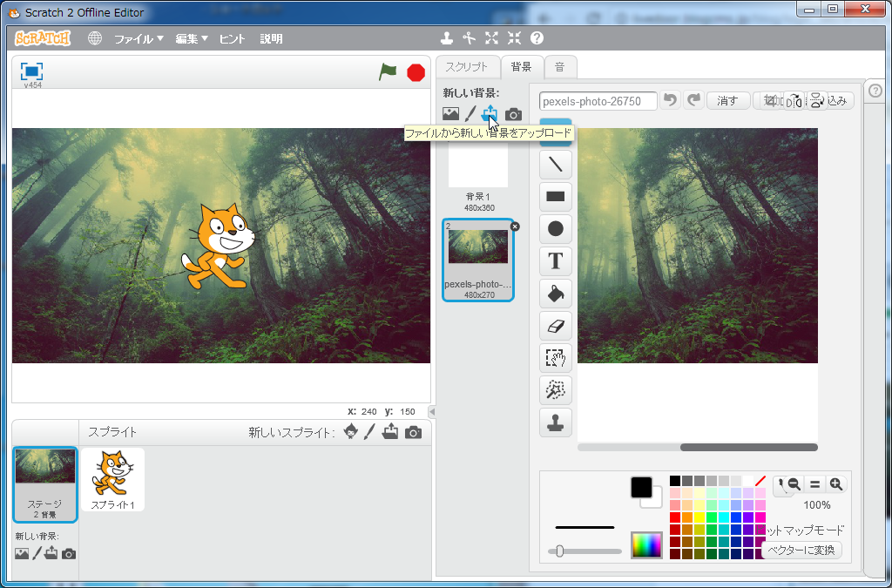Select the Eraser tool
This screenshot has height=588, width=892.
click(555, 326)
